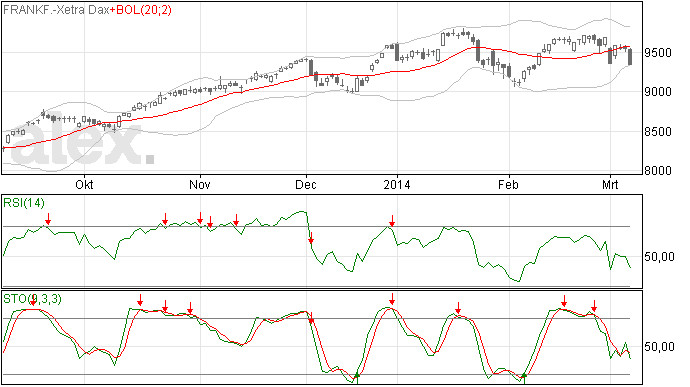
Task: Select the 2014 year label on time axis
Action: click(397, 184)
